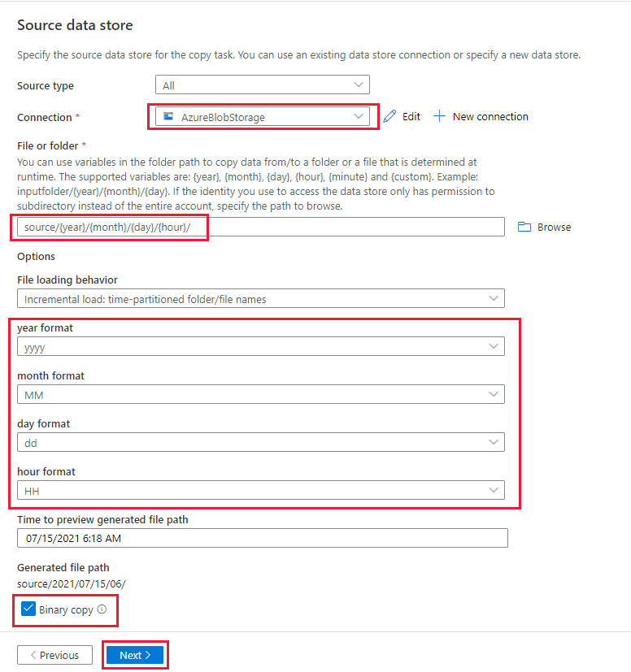This screenshot has width=631, height=672.
Task: Click the chevron on the Connection dropdown
Action: click(x=359, y=116)
